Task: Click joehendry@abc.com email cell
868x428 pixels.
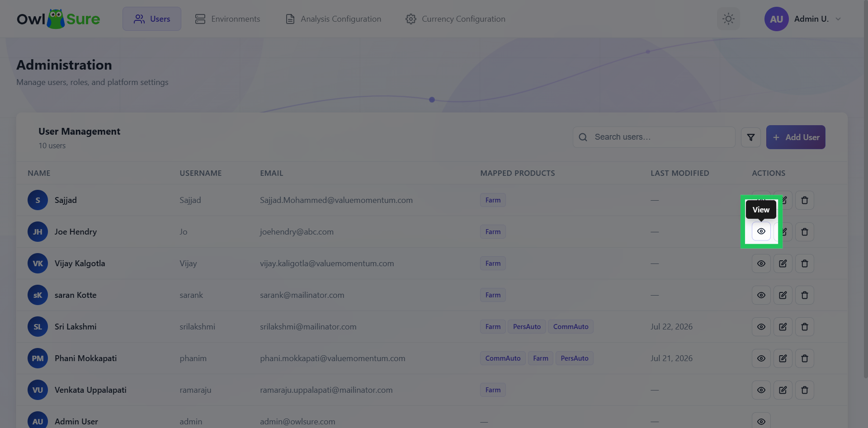Action: (297, 232)
